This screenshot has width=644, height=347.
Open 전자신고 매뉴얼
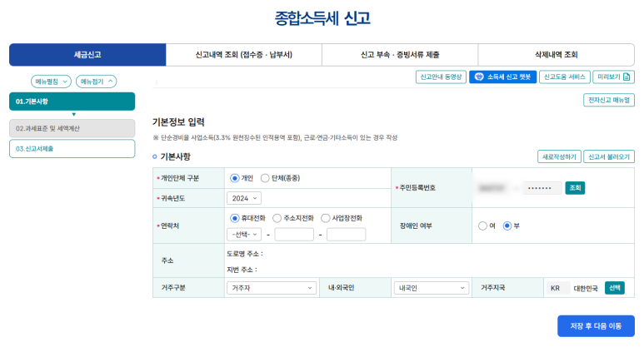coord(609,100)
